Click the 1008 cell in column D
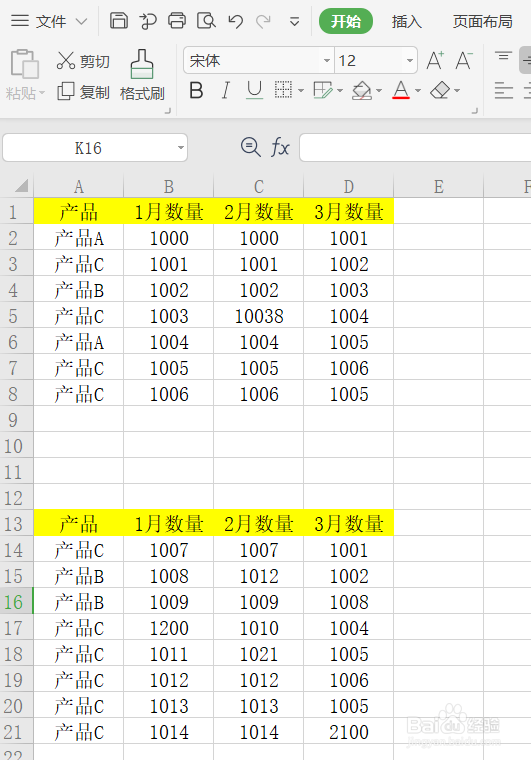The image size is (531, 760). pos(348,602)
